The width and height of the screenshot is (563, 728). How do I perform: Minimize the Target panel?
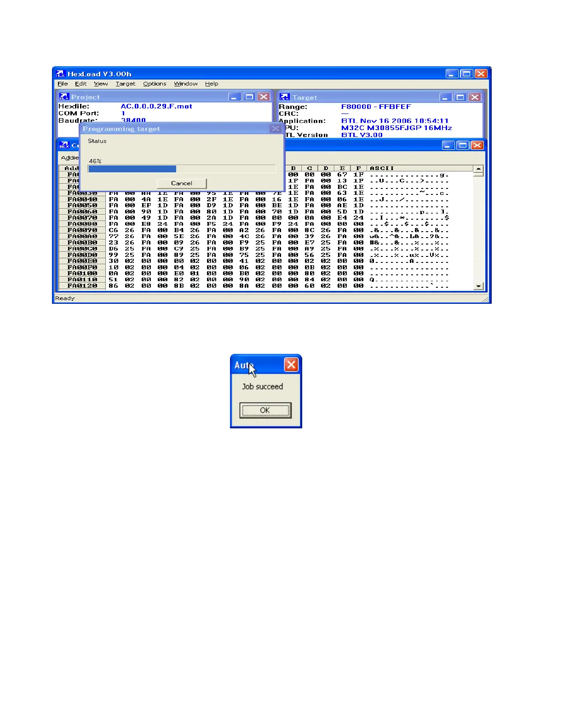(x=446, y=97)
